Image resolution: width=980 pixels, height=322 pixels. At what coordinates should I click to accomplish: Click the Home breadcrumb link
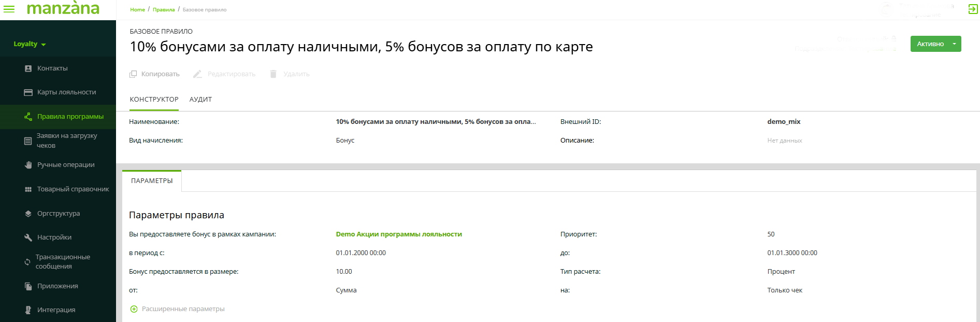tap(137, 10)
